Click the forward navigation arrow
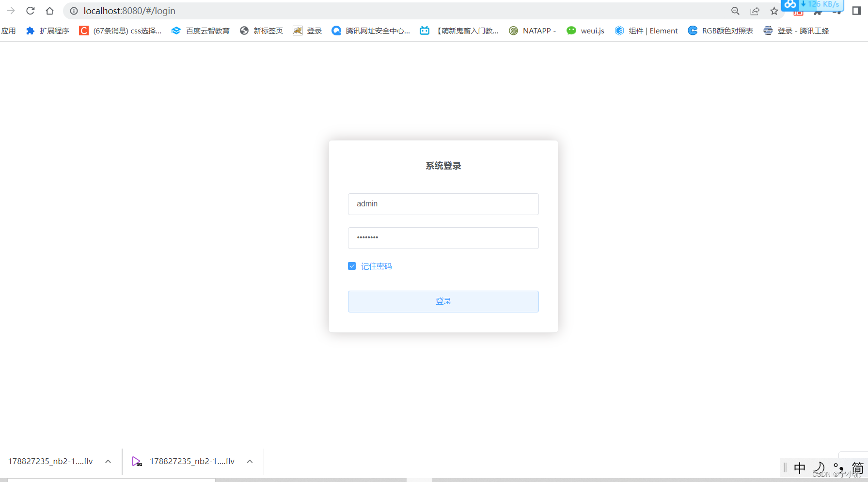This screenshot has height=482, width=868. click(11, 11)
